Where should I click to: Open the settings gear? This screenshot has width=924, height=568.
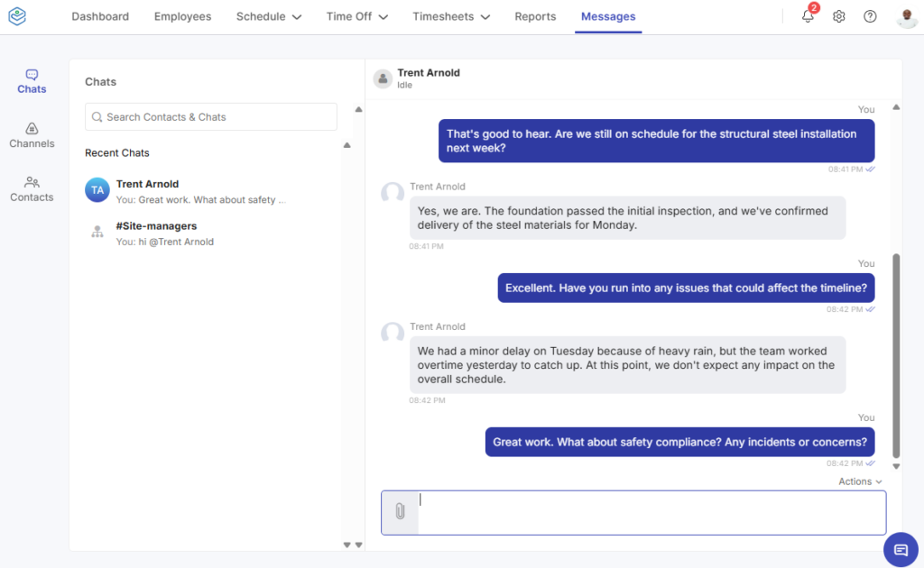pyautogui.click(x=838, y=16)
